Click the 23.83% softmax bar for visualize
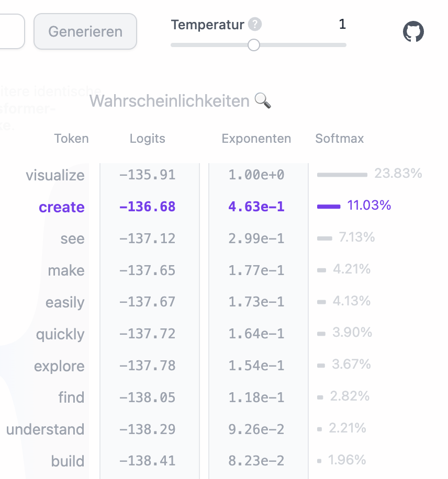448x479 pixels. click(342, 175)
